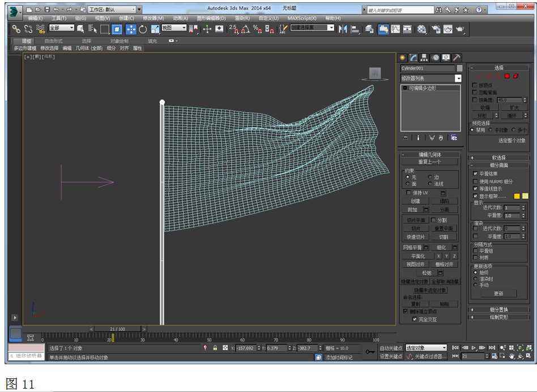Toggle the Percent Snap icon
537x392 pixels.
257,29
